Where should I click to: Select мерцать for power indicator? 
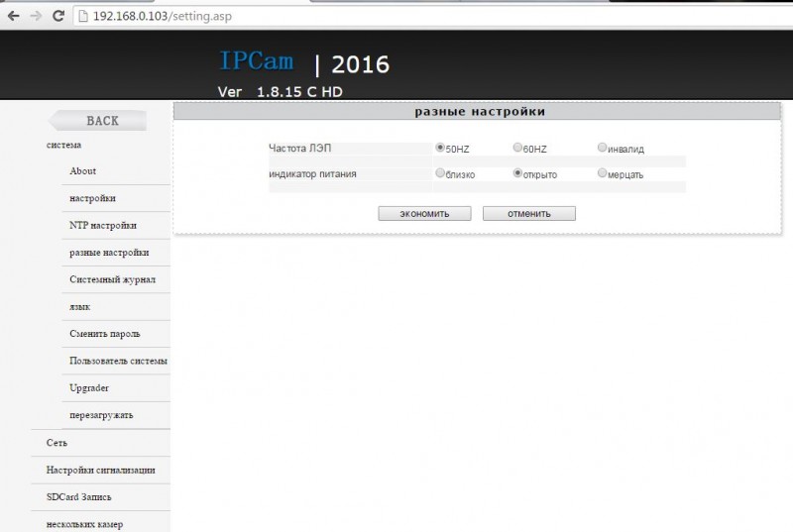602,173
